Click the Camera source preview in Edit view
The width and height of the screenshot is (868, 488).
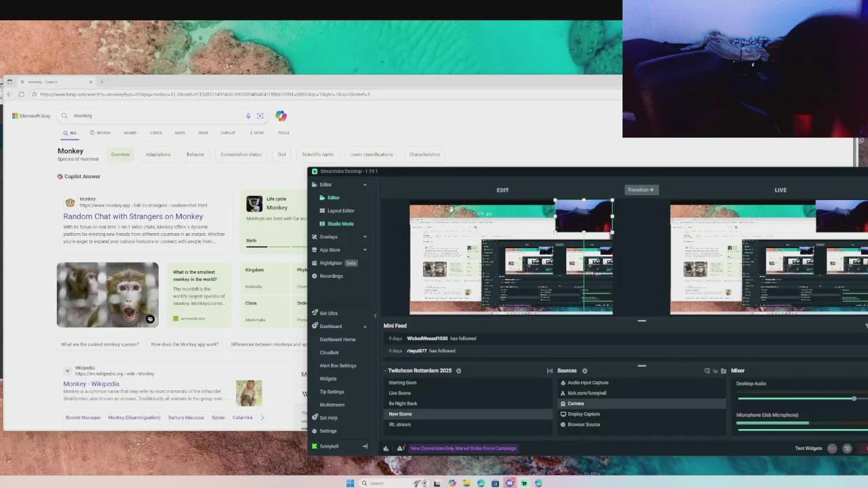584,216
